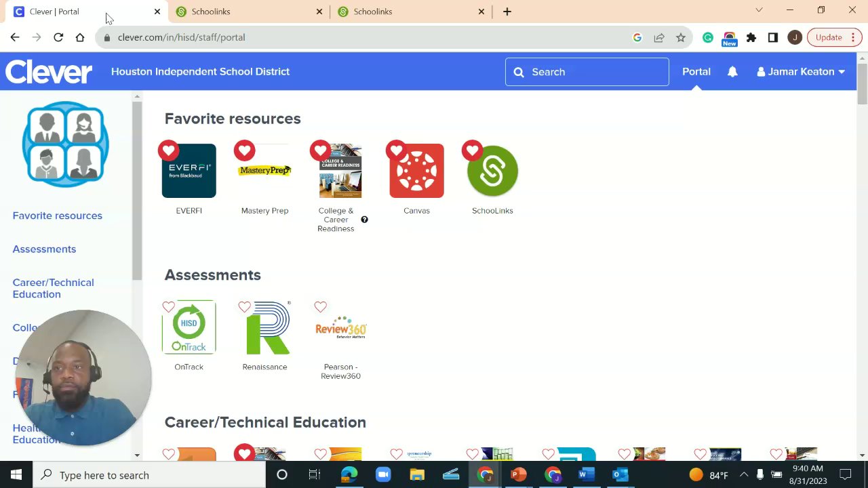Open PowerPoint from the taskbar
The image size is (868, 488).
[x=519, y=474]
